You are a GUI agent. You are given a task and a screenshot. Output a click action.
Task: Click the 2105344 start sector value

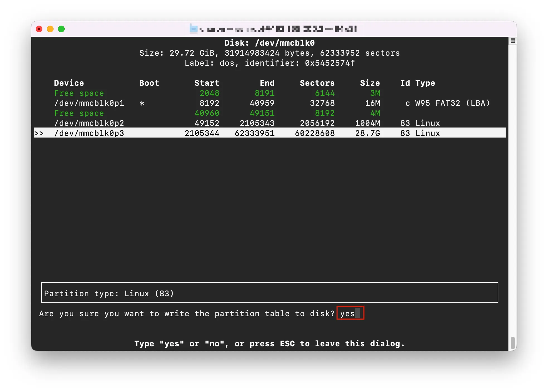202,133
